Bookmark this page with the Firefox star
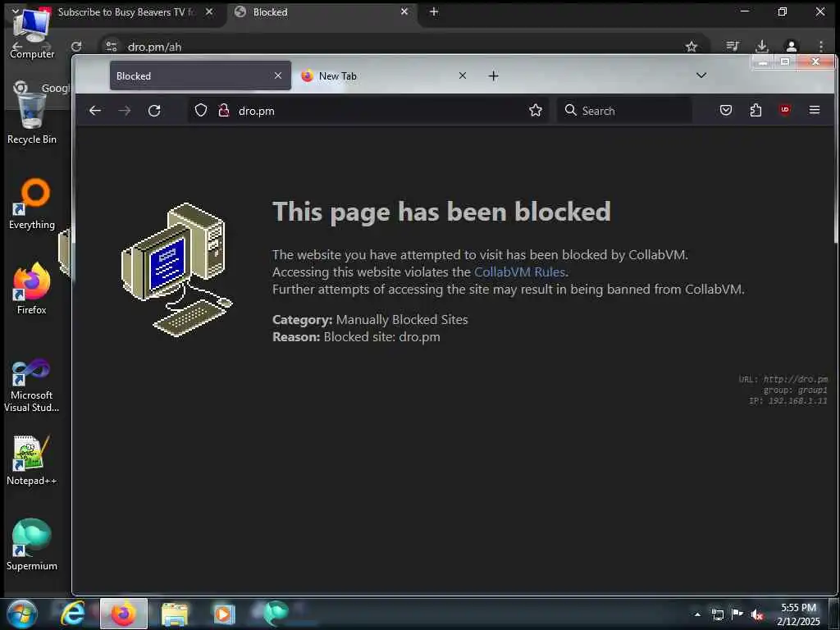The height and width of the screenshot is (630, 840). click(x=535, y=111)
